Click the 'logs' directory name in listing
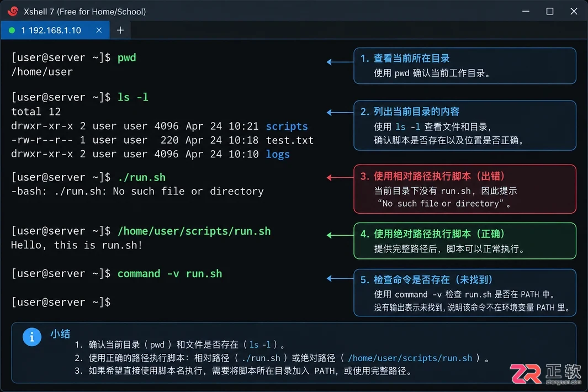 pos(278,154)
